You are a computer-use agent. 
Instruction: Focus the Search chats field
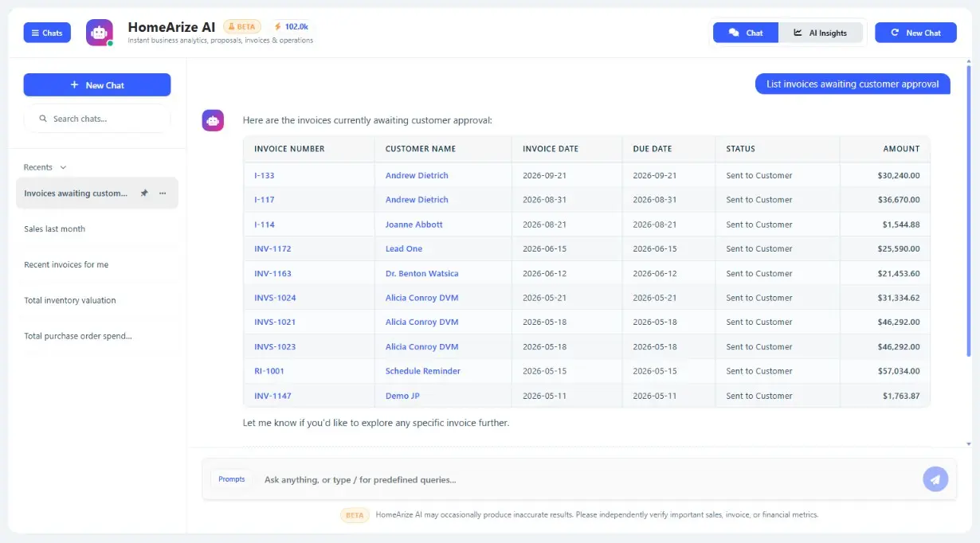[x=97, y=119]
